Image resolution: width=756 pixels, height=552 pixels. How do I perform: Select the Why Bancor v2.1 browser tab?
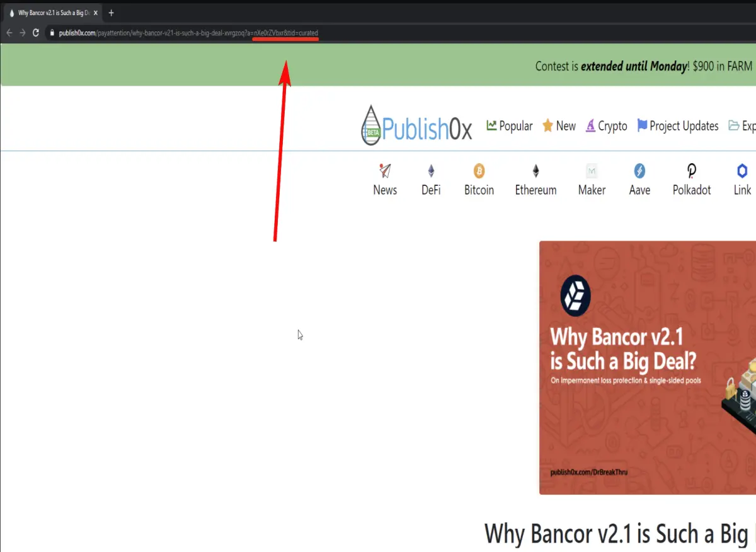(52, 13)
